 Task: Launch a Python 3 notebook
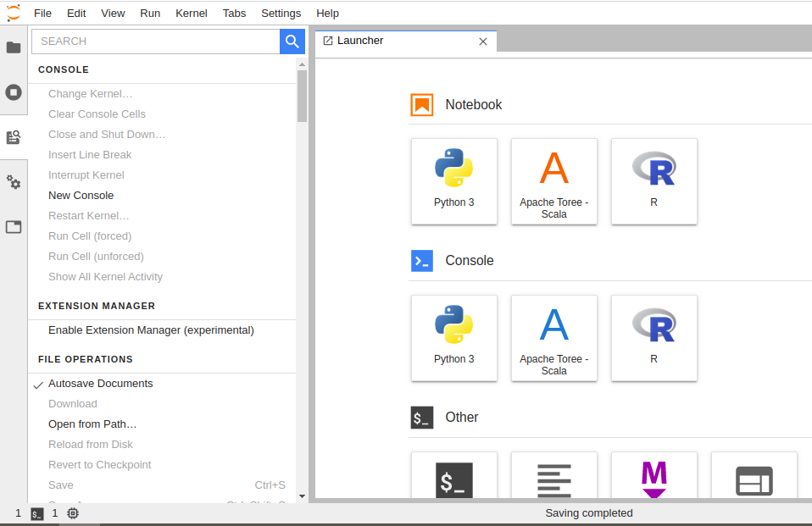tap(454, 181)
